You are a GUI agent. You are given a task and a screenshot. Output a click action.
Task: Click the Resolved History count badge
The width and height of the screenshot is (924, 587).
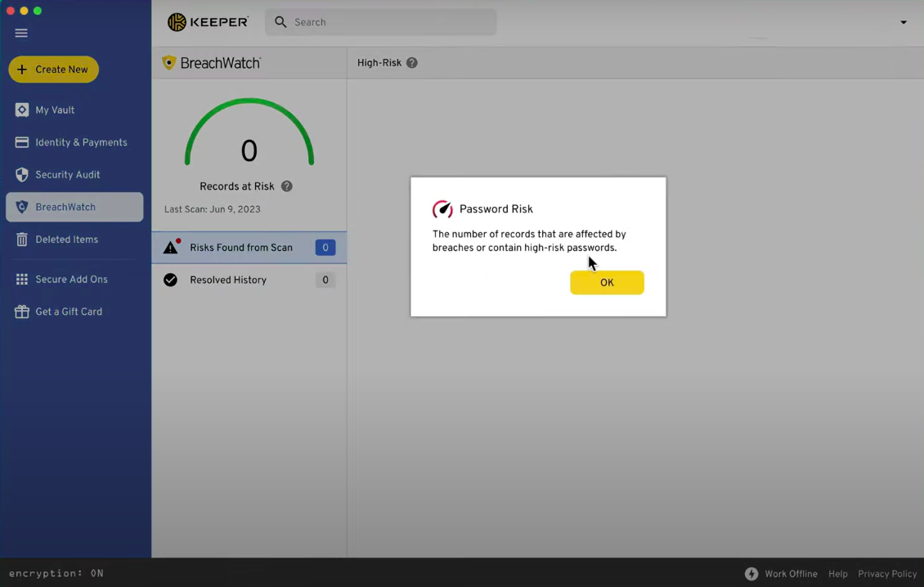click(x=325, y=280)
